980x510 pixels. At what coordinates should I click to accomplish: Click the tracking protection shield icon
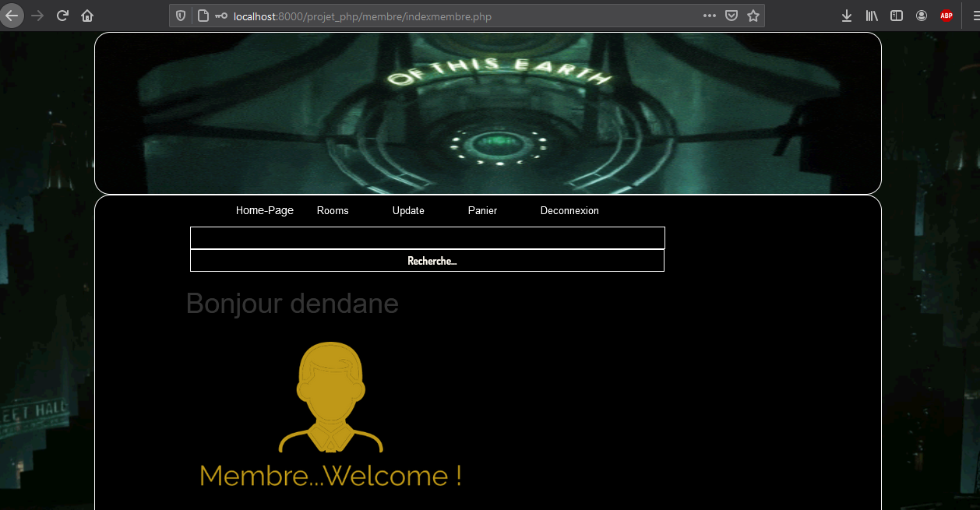coord(180,15)
